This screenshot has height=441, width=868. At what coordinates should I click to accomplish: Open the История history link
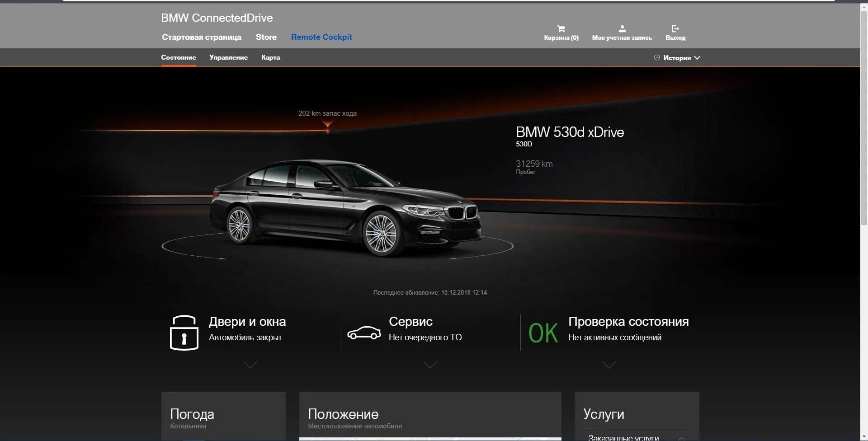click(677, 58)
